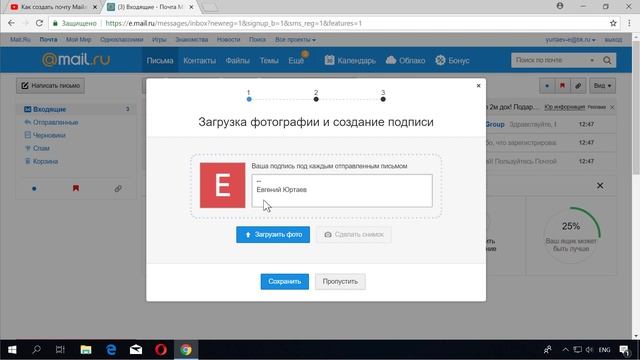640x360 pixels.
Task: Click the Сохранить button
Action: [284, 282]
